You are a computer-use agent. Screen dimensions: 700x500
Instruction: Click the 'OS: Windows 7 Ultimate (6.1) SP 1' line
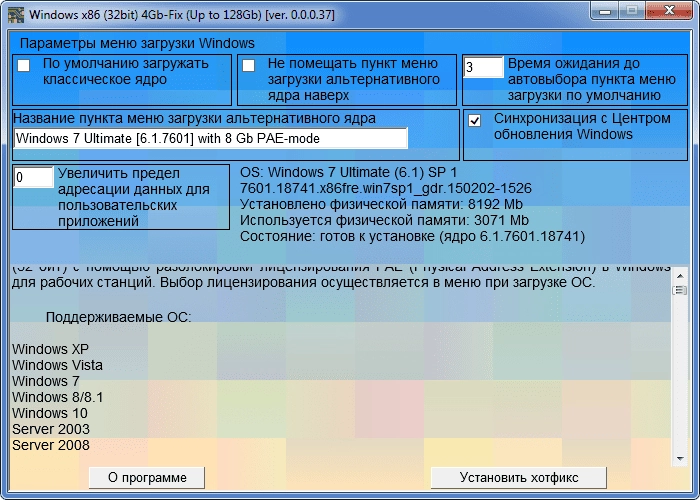point(349,172)
